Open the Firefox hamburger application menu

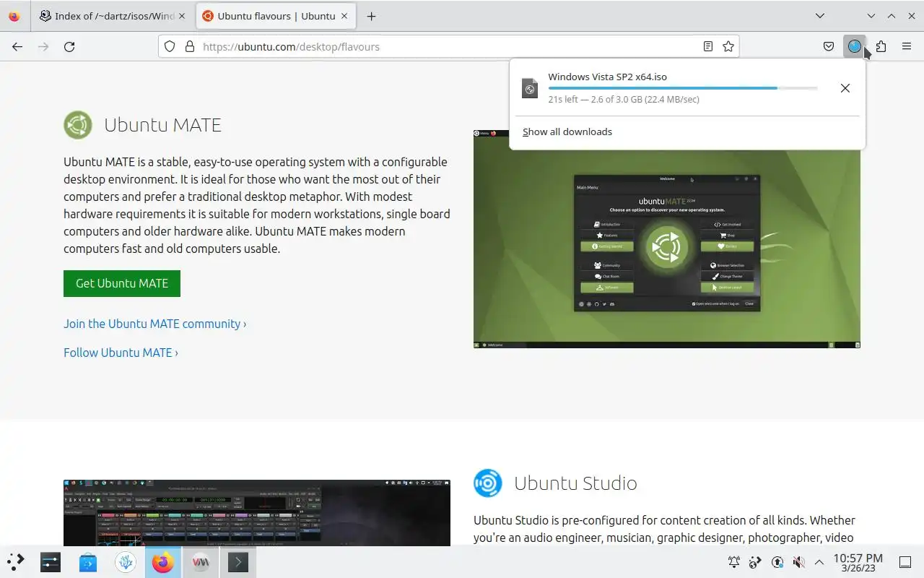click(x=907, y=46)
